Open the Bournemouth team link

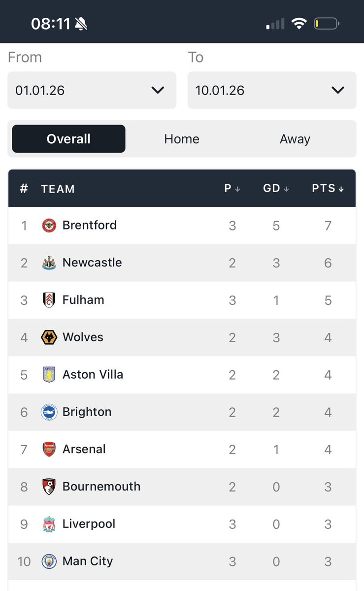(x=101, y=487)
